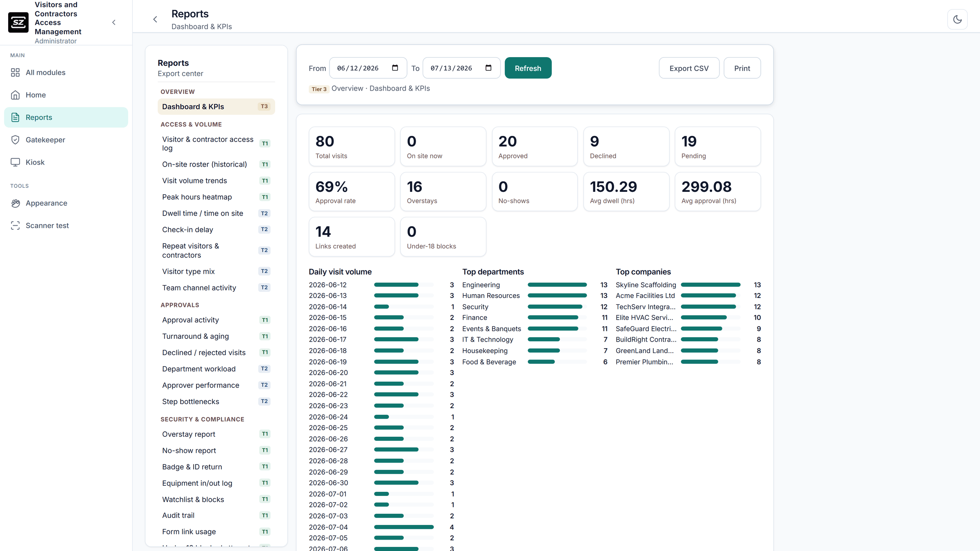Click the To date field 07/13/2026
Screen dimensions: 980x551
pyautogui.click(x=461, y=68)
